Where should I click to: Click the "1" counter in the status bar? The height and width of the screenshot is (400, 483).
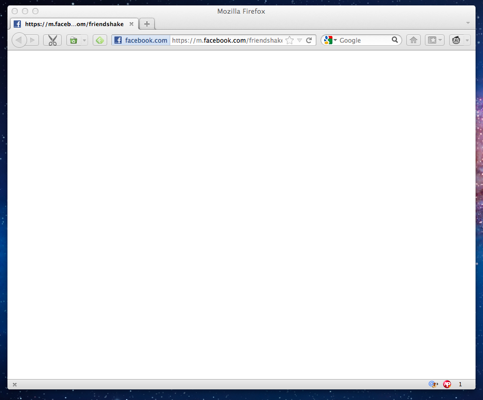(460, 384)
